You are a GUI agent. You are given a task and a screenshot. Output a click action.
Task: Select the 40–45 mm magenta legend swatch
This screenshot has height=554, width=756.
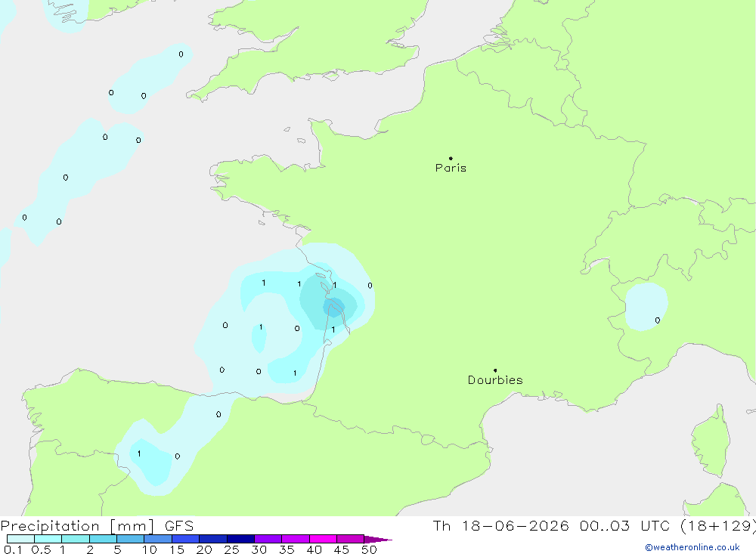pos(323,539)
